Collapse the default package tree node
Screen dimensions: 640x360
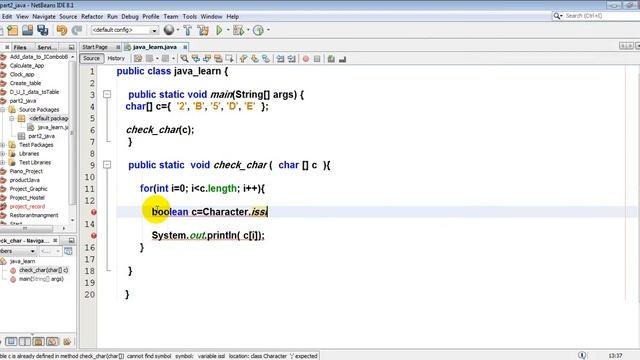pos(12,118)
